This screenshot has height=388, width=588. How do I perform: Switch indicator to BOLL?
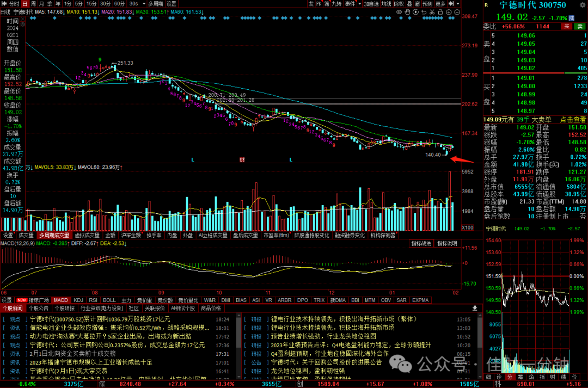tap(109, 300)
